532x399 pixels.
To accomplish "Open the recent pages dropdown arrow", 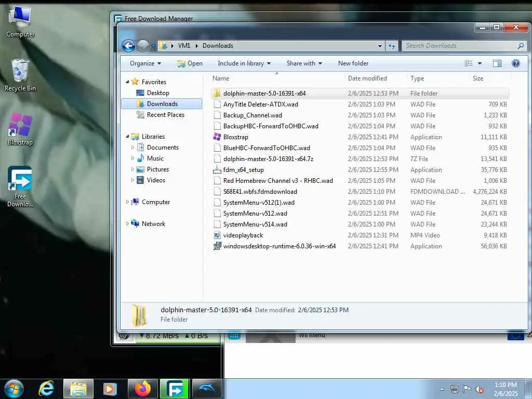I will (153, 46).
